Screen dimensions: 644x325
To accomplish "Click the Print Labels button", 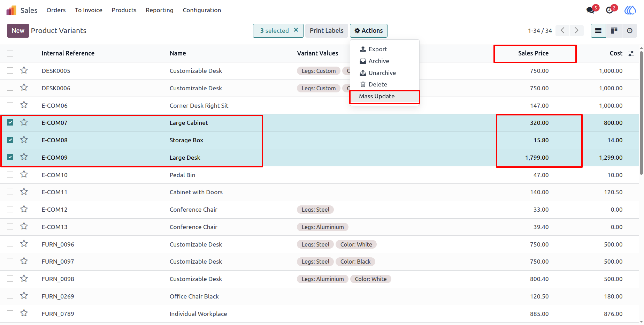I will pos(327,31).
